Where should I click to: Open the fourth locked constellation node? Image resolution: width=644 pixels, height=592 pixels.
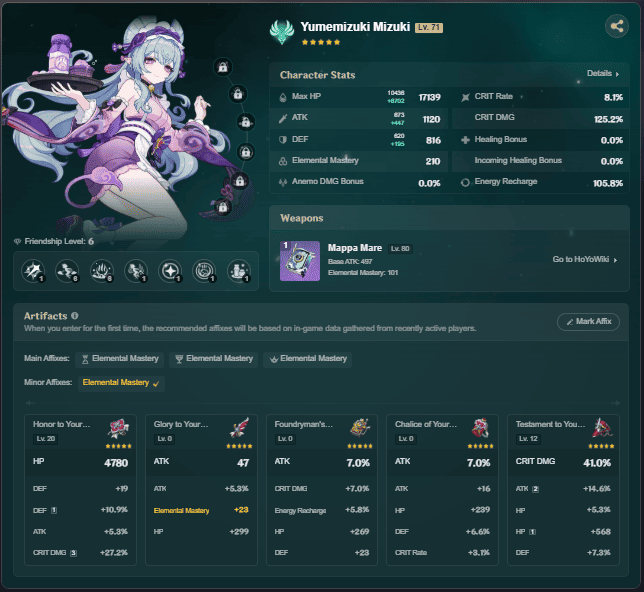pyautogui.click(x=246, y=152)
